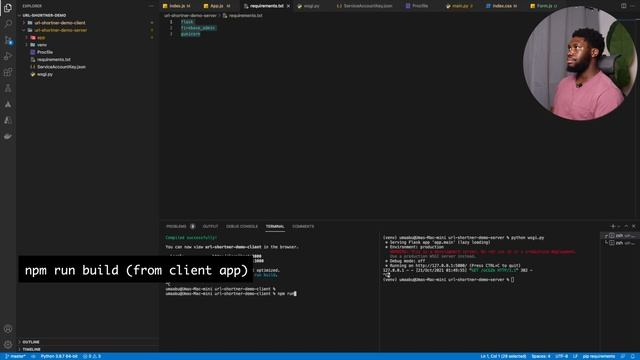
Task: Open the Accounts icon in activity bar
Action: (8, 329)
